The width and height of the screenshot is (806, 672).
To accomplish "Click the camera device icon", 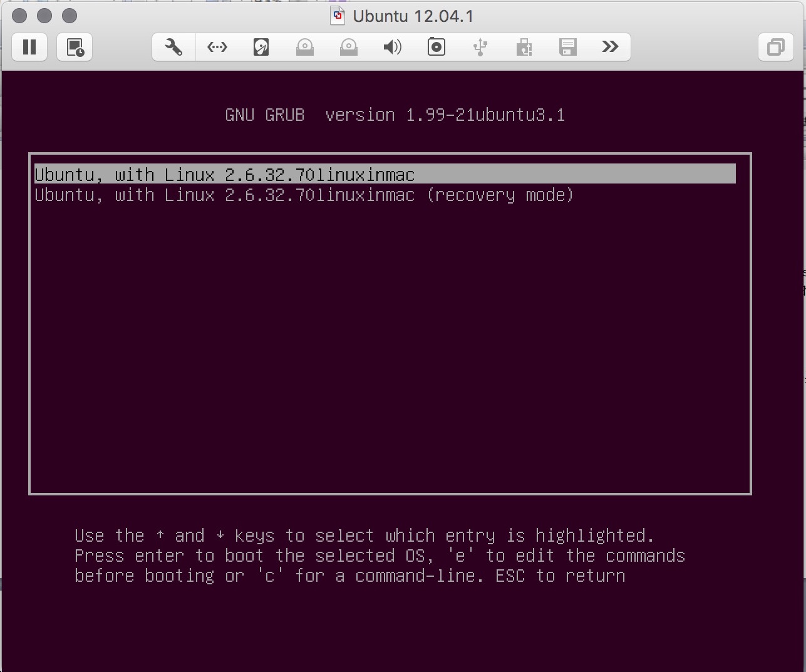I will pyautogui.click(x=437, y=47).
